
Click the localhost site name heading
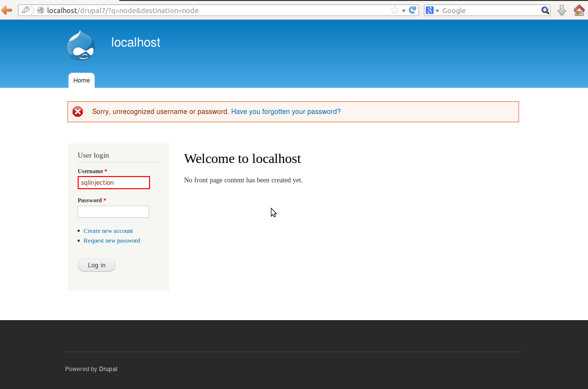click(135, 43)
